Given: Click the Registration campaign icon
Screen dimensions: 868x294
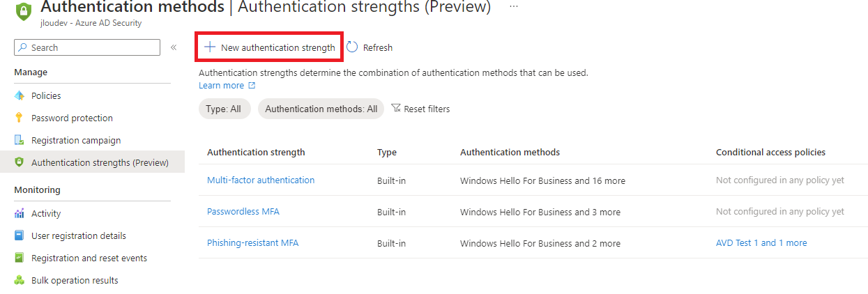Looking at the screenshot, I should [20, 140].
